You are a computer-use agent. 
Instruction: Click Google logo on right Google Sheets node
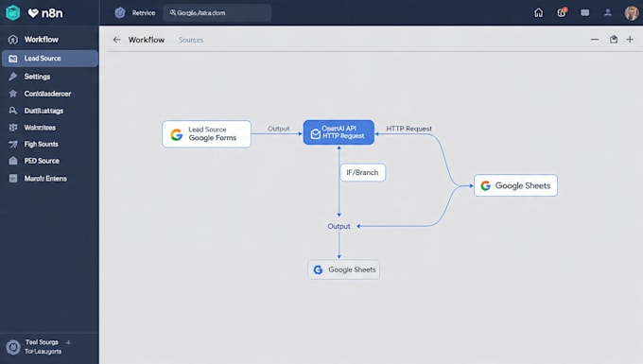pos(485,185)
